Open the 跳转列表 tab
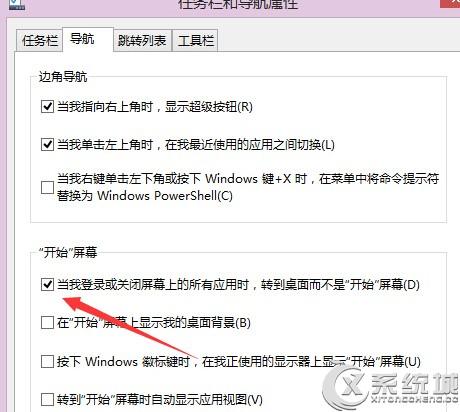 coord(142,41)
